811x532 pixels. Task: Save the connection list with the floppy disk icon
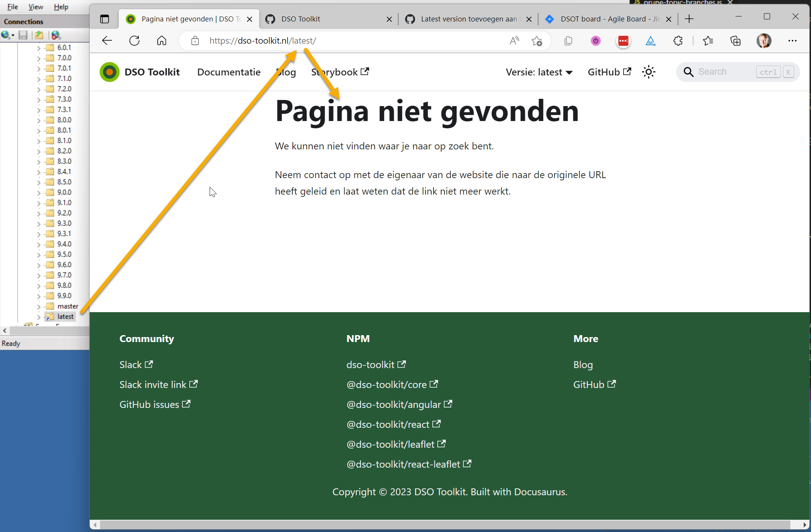(23, 35)
